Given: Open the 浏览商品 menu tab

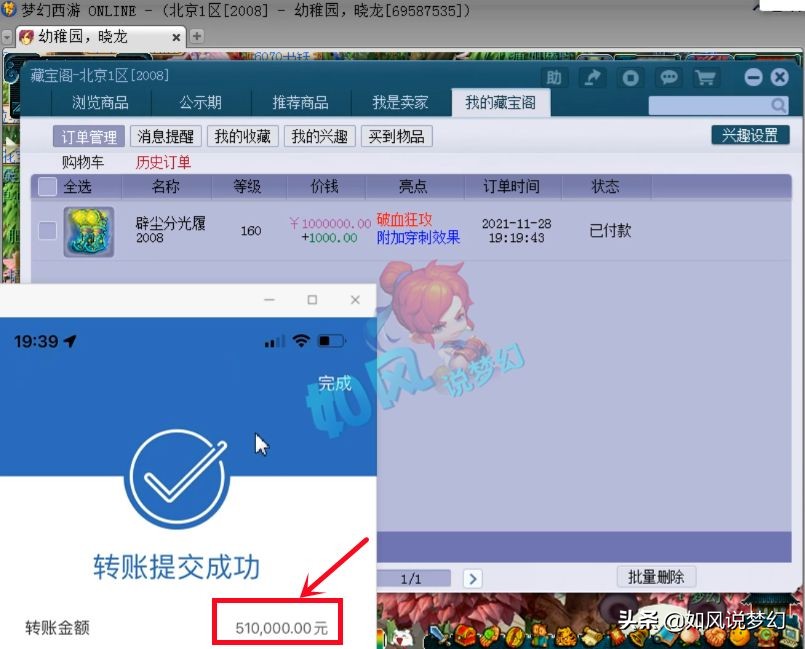Looking at the screenshot, I should [x=98, y=101].
